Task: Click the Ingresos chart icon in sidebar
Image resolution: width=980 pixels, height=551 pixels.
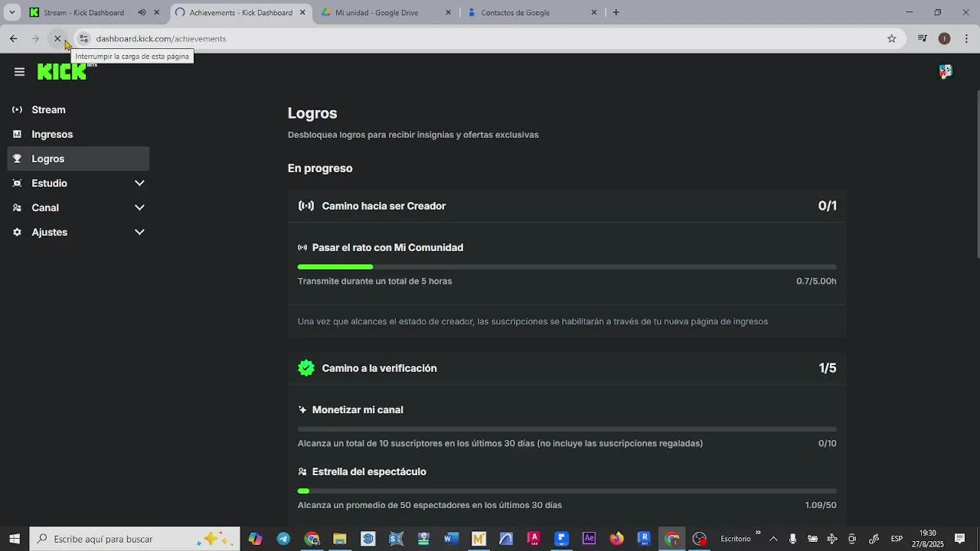Action: tap(17, 134)
